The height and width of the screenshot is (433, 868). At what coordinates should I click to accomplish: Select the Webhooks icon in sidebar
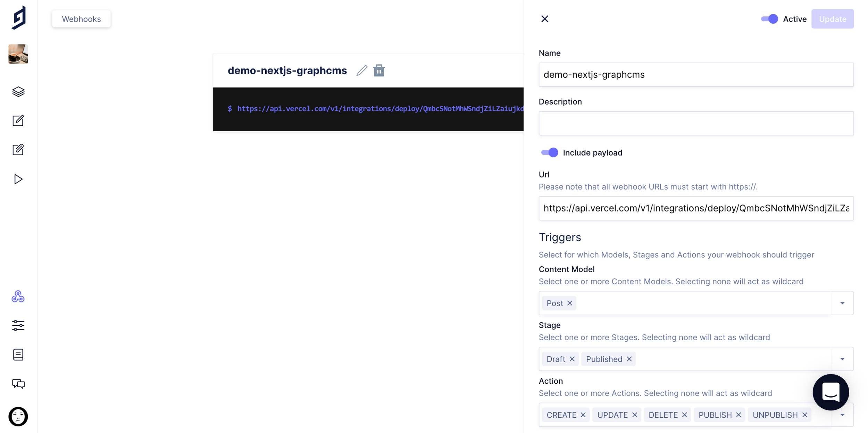pyautogui.click(x=18, y=297)
